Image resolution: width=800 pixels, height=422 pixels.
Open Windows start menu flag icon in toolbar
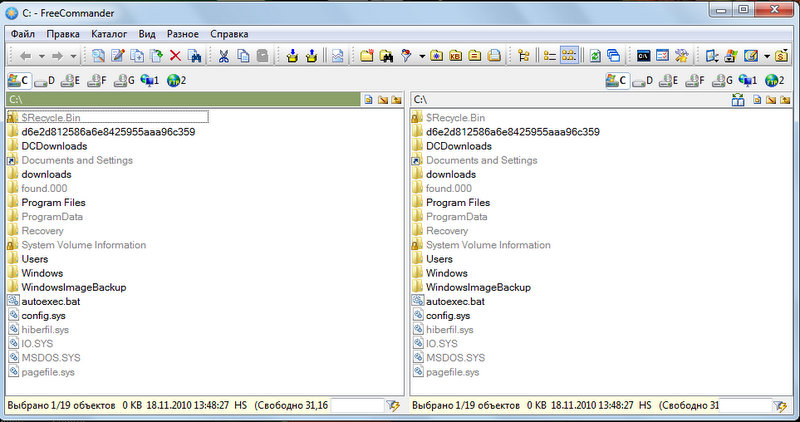click(x=731, y=56)
